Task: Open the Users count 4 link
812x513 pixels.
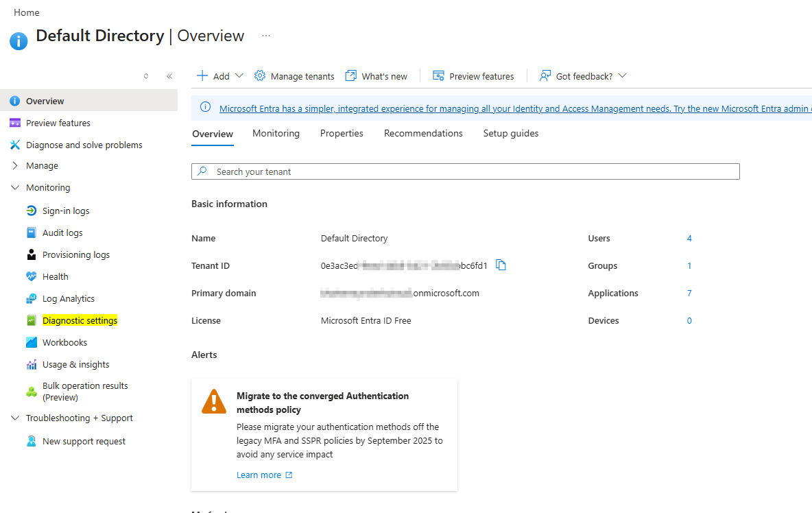Action: coord(689,238)
